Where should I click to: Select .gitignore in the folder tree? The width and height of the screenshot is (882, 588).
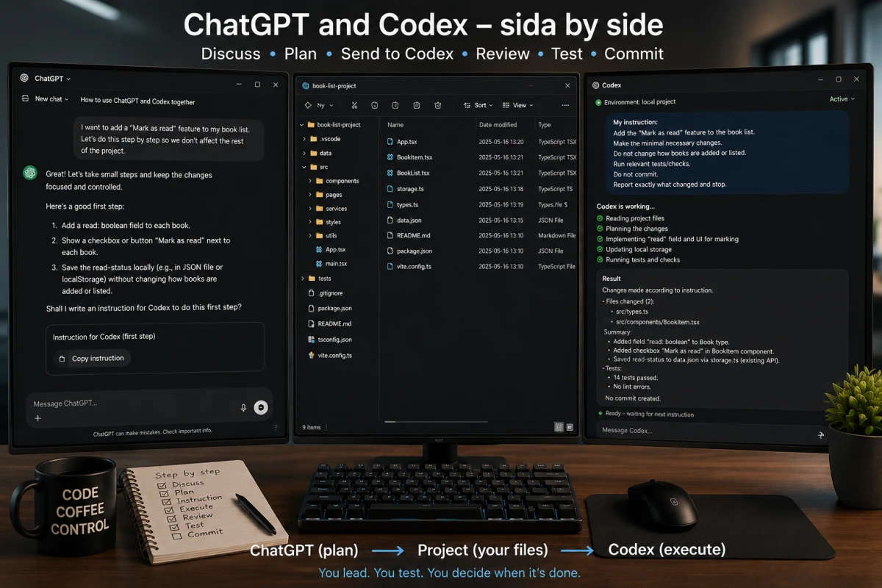point(326,293)
